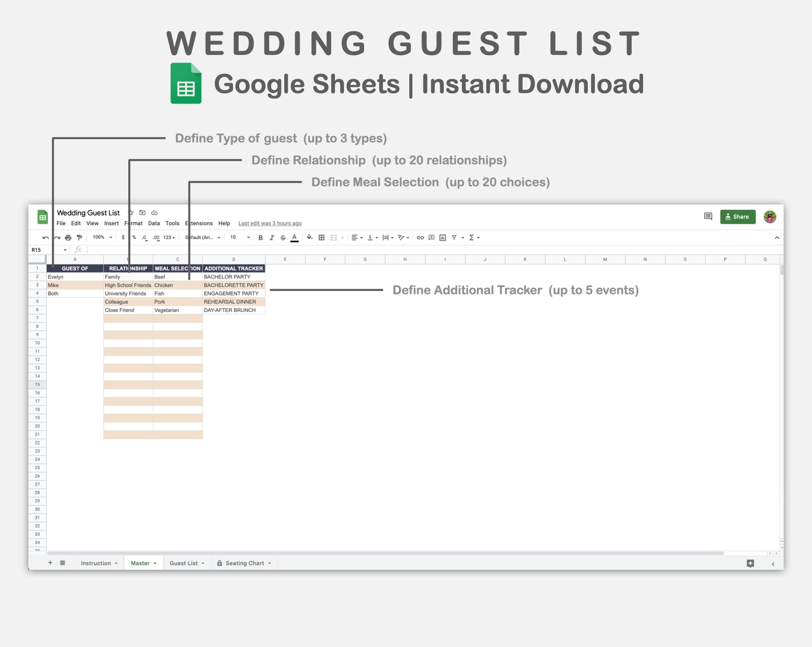Viewport: 812px width, 647px height.
Task: Click the text color swatch
Action: pyautogui.click(x=294, y=238)
